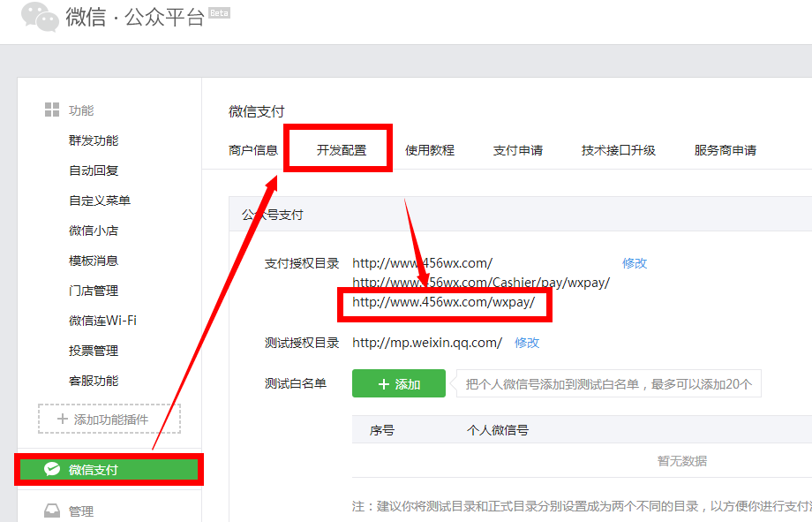The width and height of the screenshot is (812, 522).
Task: Select 微信支付 in sidebar
Action: (x=109, y=470)
